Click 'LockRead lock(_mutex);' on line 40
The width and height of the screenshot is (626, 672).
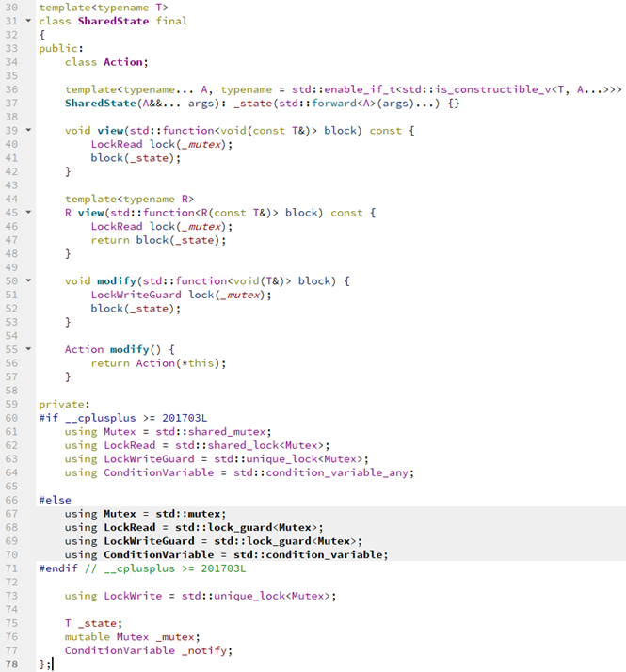click(162, 144)
